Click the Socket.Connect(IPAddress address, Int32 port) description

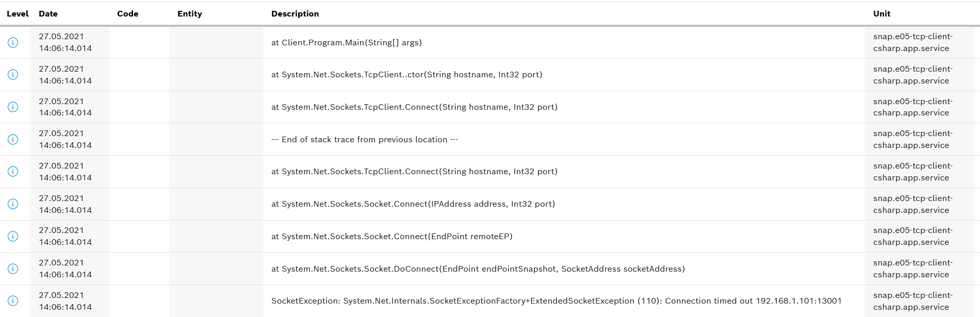413,204
